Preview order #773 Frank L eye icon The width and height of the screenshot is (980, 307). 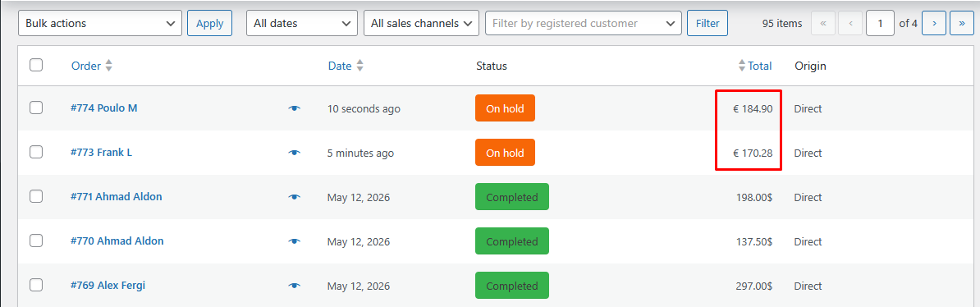pos(295,153)
